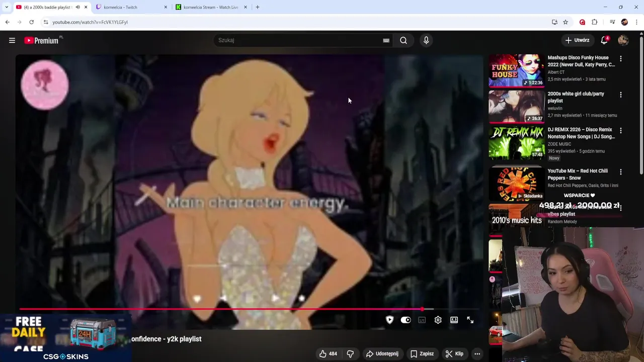Click the Zapisz save button
Screen dimensions: 644x362
[x=422, y=353]
